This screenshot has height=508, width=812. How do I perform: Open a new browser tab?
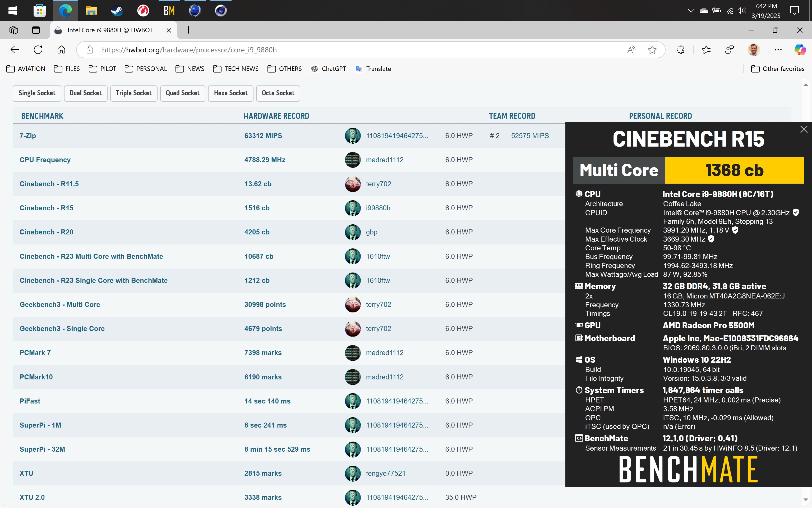coord(188,30)
